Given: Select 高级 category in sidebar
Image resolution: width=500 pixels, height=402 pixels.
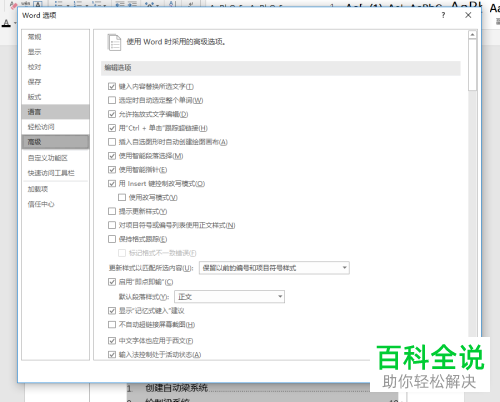Looking at the screenshot, I should [x=56, y=142].
